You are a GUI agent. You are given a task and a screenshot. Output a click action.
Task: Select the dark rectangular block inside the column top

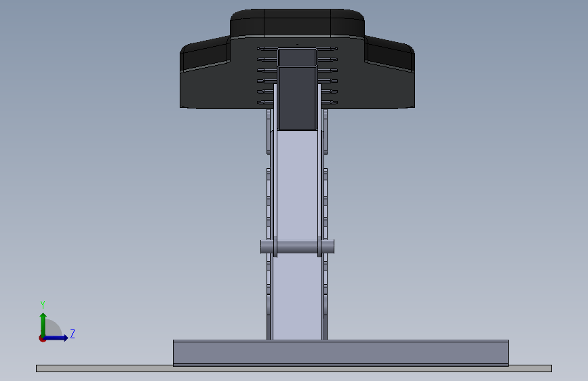[x=297, y=90]
